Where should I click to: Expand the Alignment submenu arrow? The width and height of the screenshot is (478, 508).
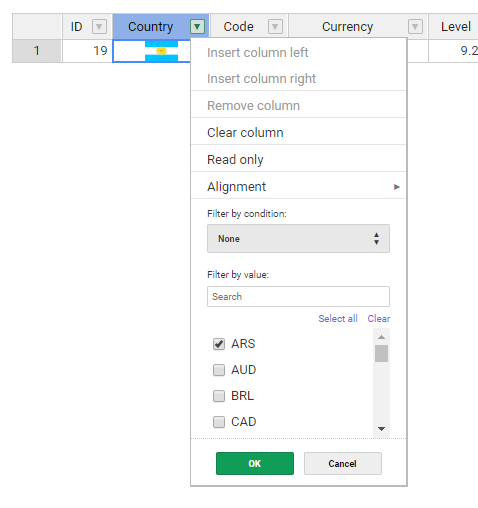pos(396,187)
